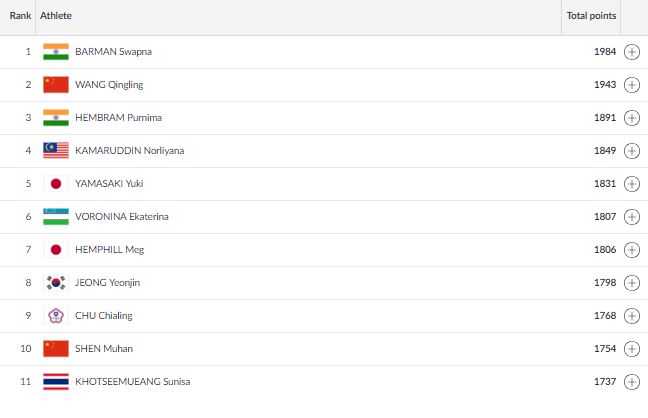Click plus icon beside JEONG Yeonjin's 1798
Screen dimensions: 648x418
(631, 283)
